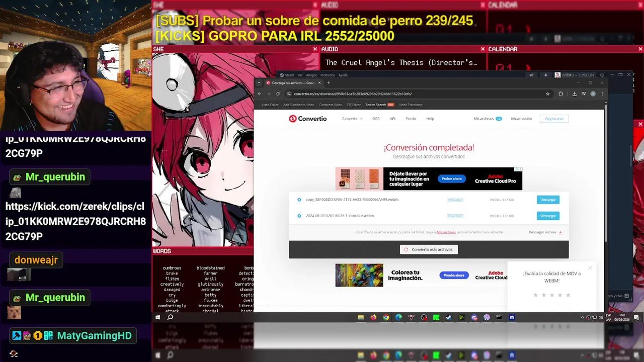This screenshot has height=362, width=644.
Task: Click Probar ahora in Adobe ad
Action: click(451, 178)
